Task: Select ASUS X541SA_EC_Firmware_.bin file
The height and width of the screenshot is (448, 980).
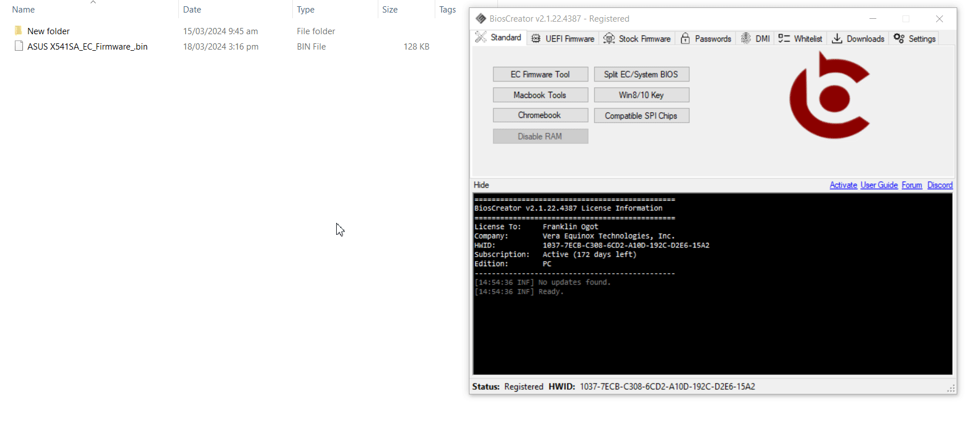Action: click(x=87, y=47)
